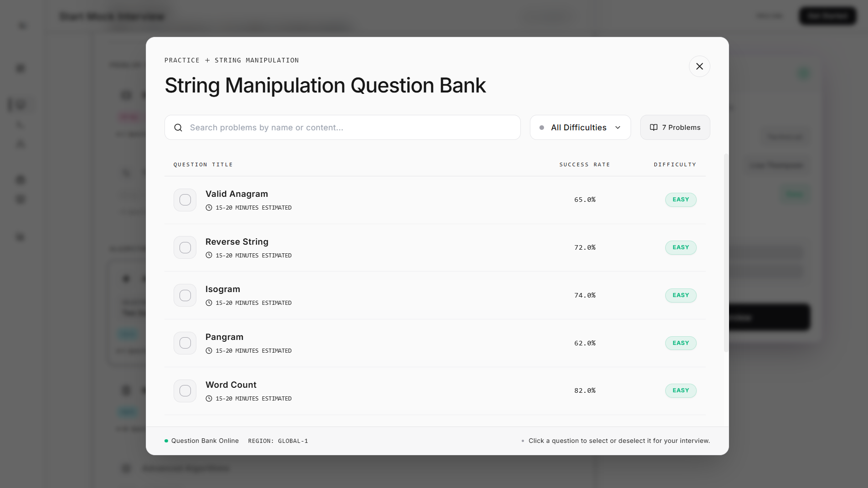Check the Pangram question checkbox
868x488 pixels.
(185, 343)
